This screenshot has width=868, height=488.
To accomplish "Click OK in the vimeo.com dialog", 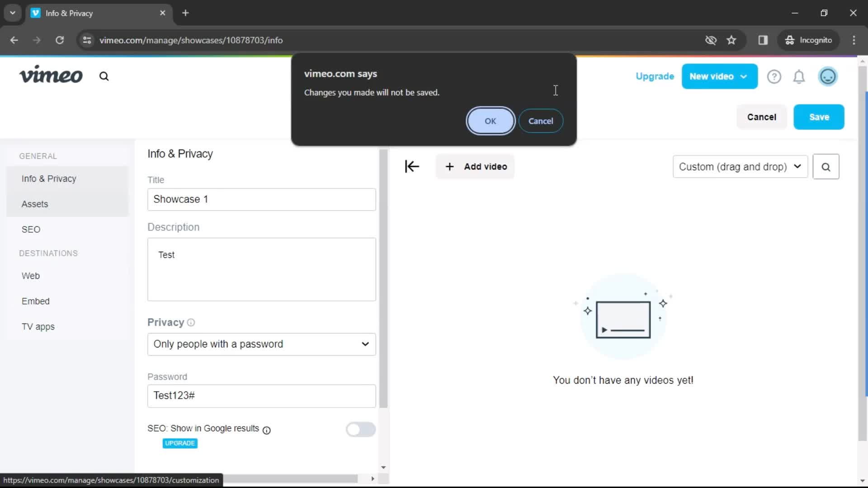I will 491,121.
